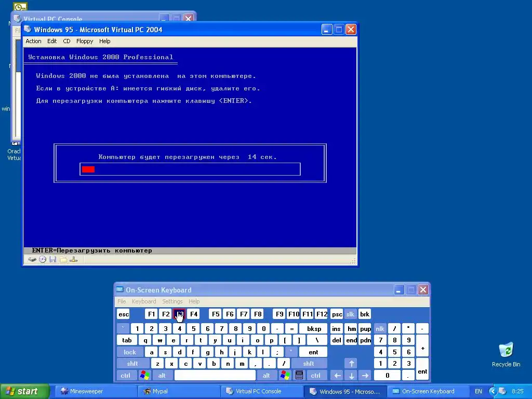This screenshot has width=532, height=399.
Task: Click the numpad ent key
Action: 422,369
